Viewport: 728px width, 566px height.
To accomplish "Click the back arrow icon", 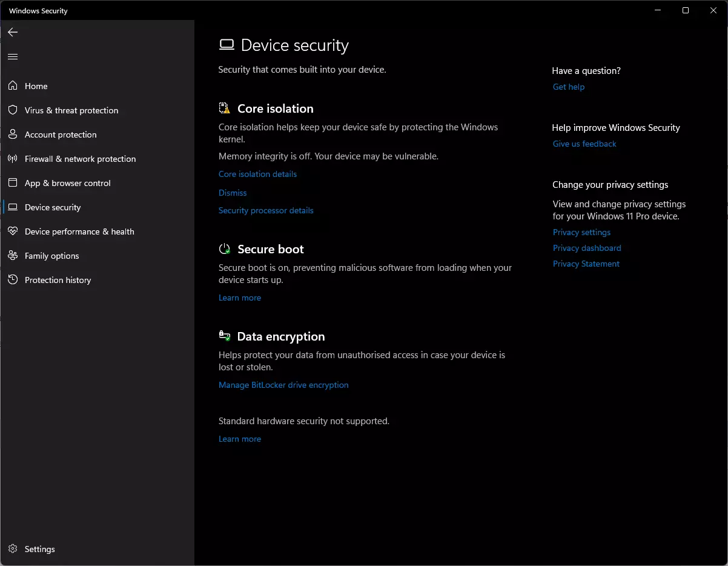I will tap(13, 32).
